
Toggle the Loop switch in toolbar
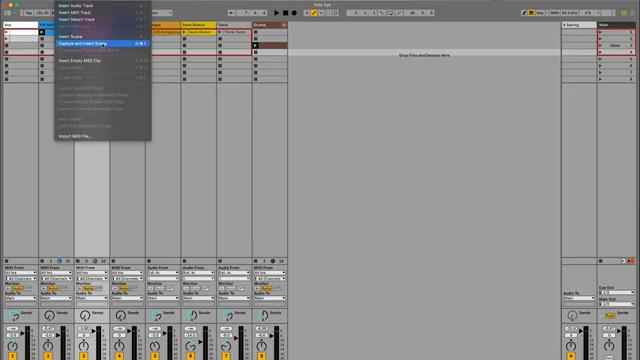click(x=391, y=13)
